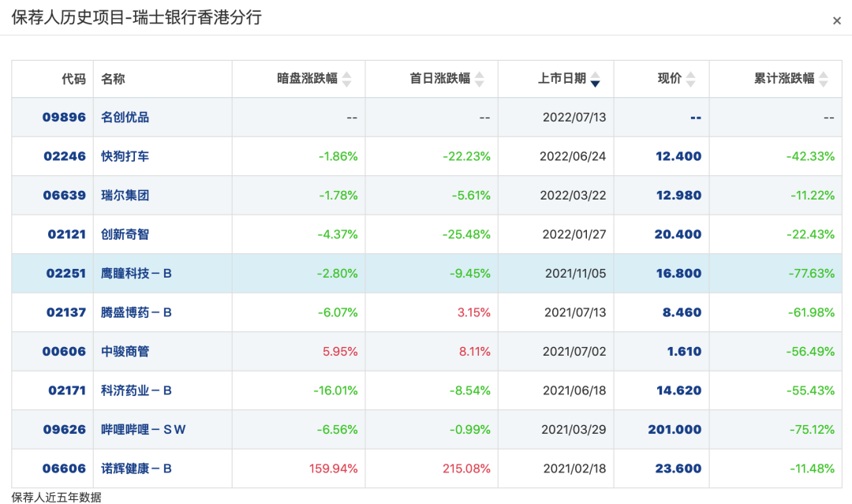
Task: Click the 保荐人近五年数据 footnote
Action: tap(57, 497)
